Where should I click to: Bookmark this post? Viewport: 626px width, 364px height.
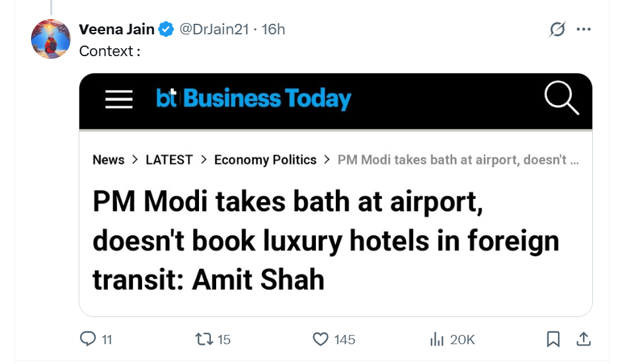pyautogui.click(x=553, y=339)
